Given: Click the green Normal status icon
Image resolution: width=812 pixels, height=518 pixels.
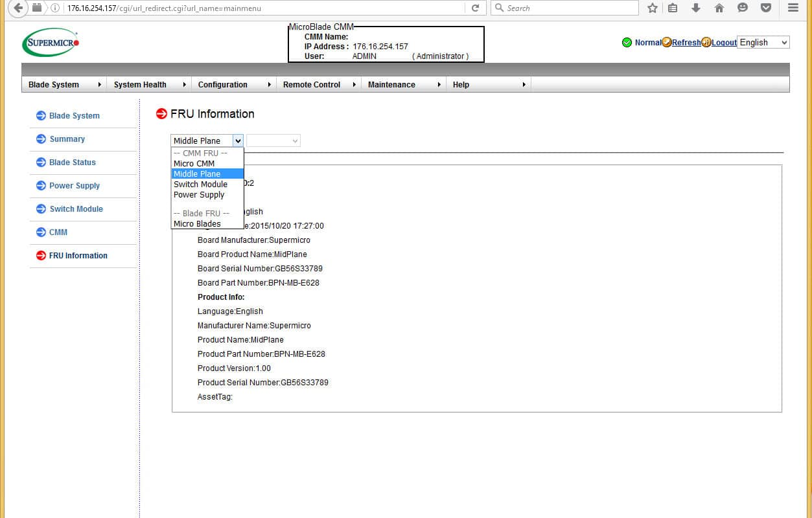Looking at the screenshot, I should (x=627, y=43).
